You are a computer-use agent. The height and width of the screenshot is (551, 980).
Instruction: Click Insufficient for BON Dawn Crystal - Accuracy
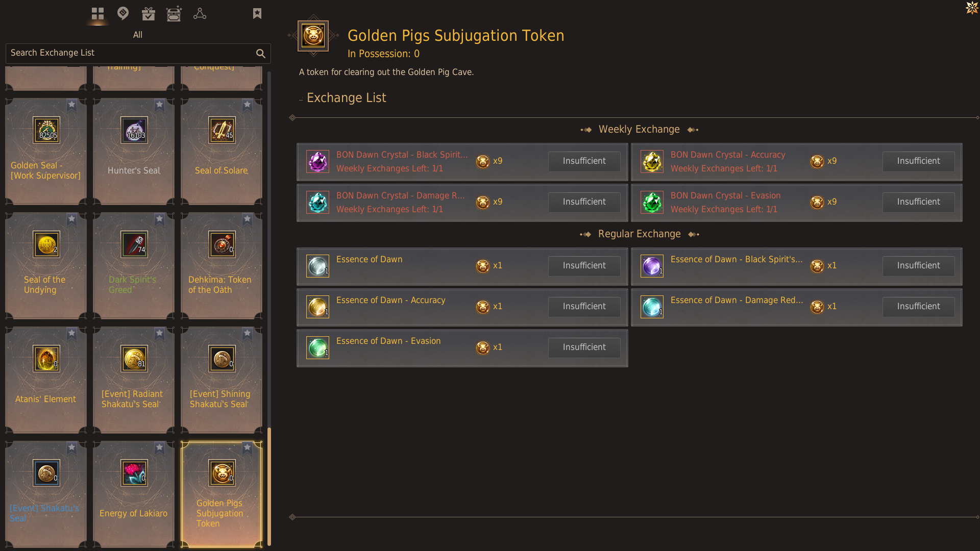click(918, 161)
